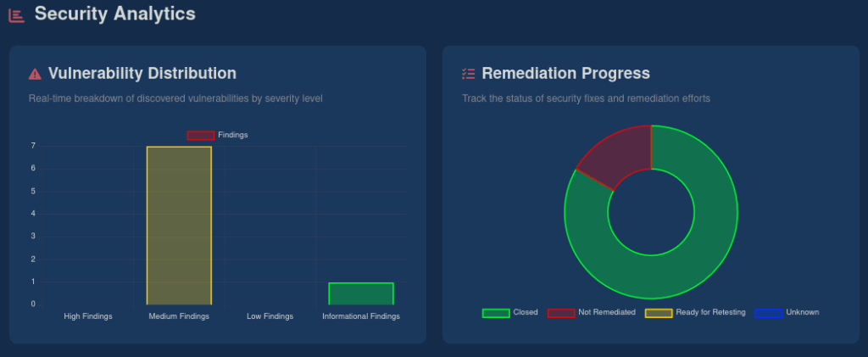Click the Vulnerability Distribution title

(x=142, y=74)
